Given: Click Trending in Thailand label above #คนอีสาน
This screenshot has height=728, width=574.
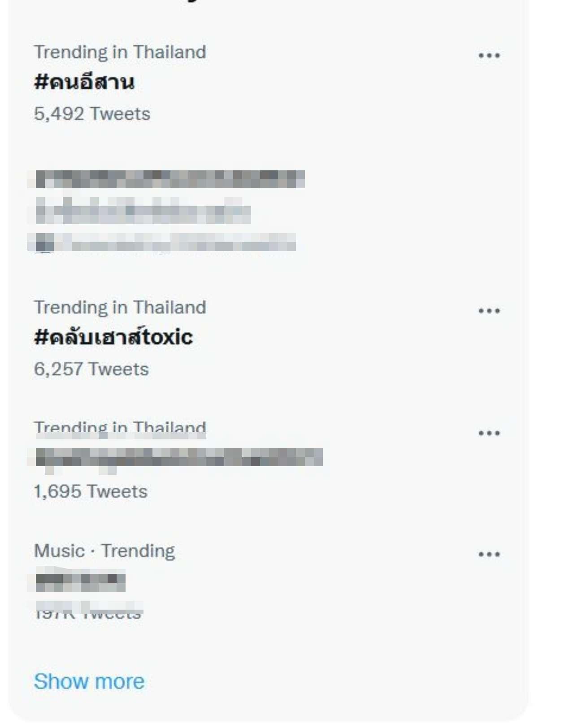Looking at the screenshot, I should 120,52.
